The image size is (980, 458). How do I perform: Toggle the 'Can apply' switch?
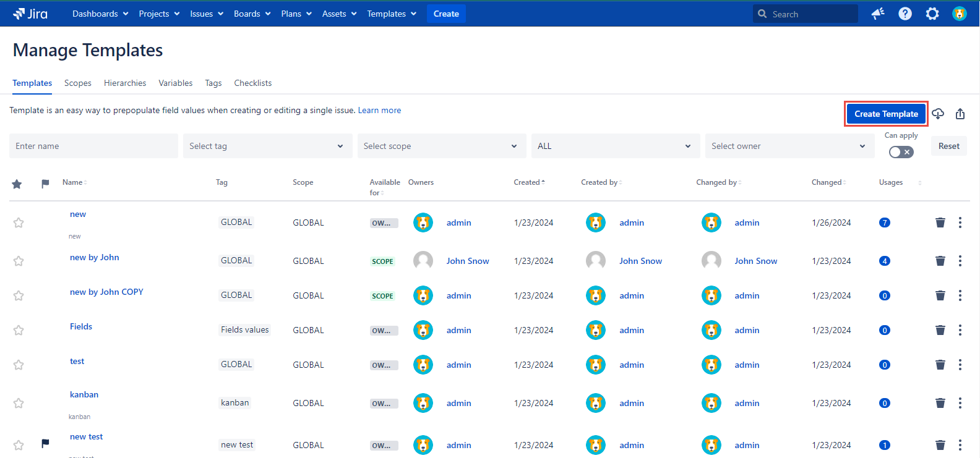pos(901,152)
